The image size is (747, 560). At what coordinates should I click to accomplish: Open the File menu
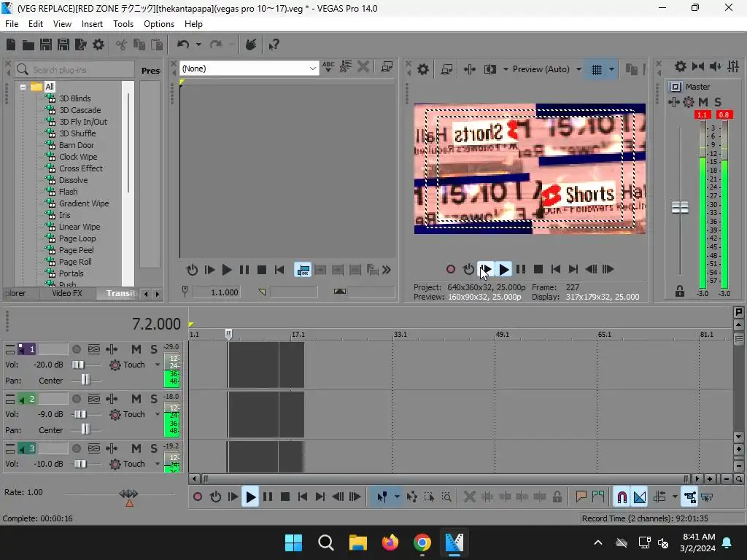[x=12, y=24]
